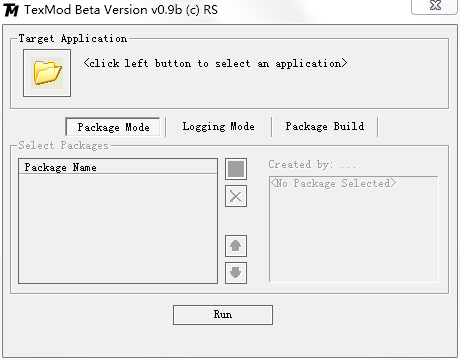Click the Run button

(223, 315)
